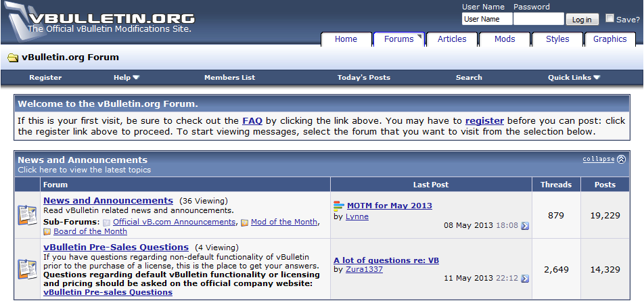
Task: Click the register link in the welcome message
Action: coord(484,120)
